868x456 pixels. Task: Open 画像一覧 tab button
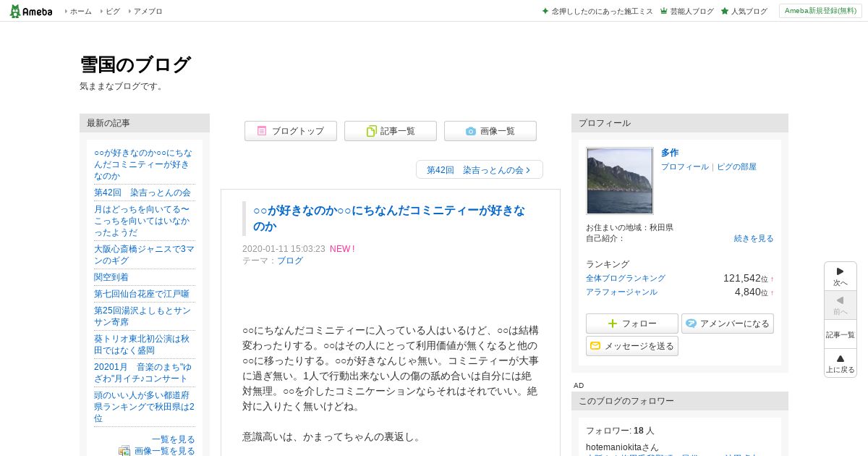click(490, 131)
